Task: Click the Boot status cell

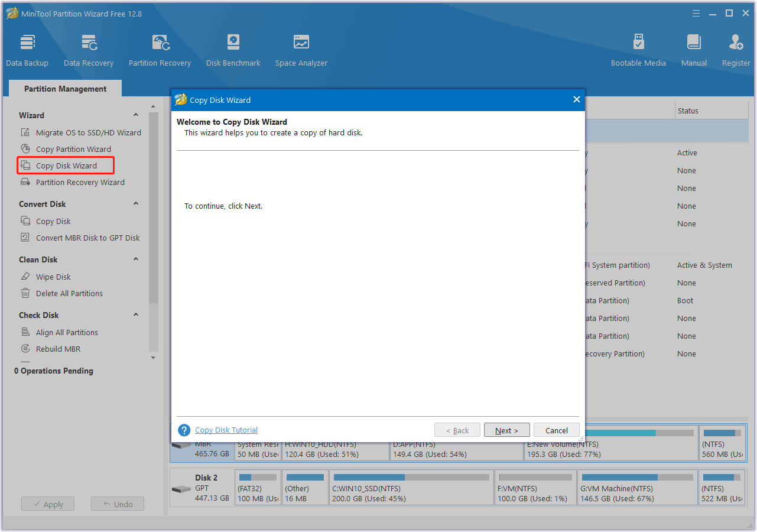Action: click(685, 301)
